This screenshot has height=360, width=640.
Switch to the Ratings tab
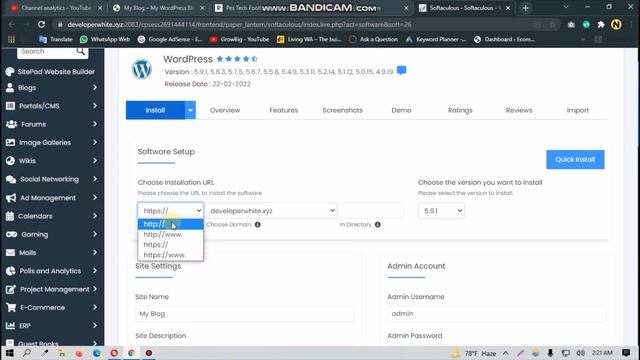[x=460, y=110]
